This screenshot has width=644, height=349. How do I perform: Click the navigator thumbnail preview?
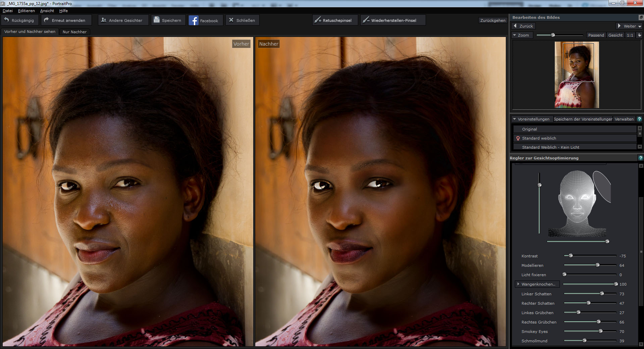click(577, 75)
